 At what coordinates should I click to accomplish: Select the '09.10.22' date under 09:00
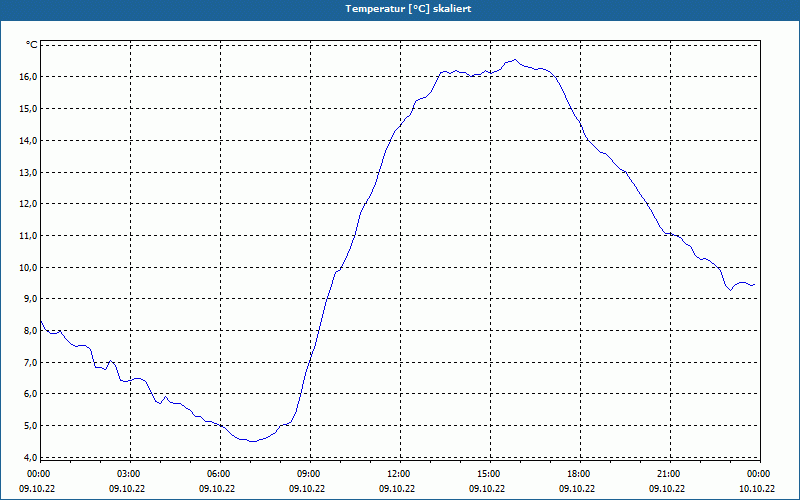click(x=307, y=488)
